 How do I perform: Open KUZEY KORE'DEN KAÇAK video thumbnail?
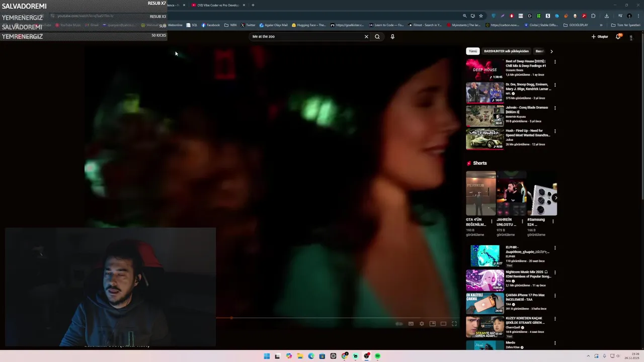485,326
